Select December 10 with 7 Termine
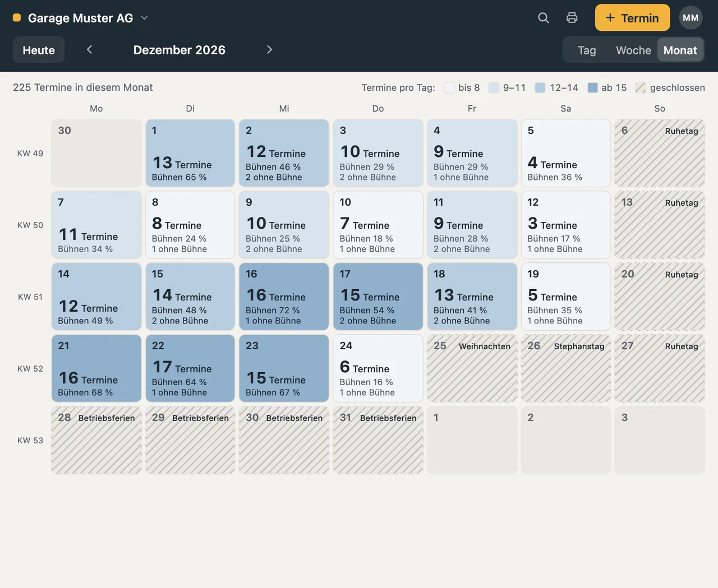The image size is (718, 588). click(378, 225)
